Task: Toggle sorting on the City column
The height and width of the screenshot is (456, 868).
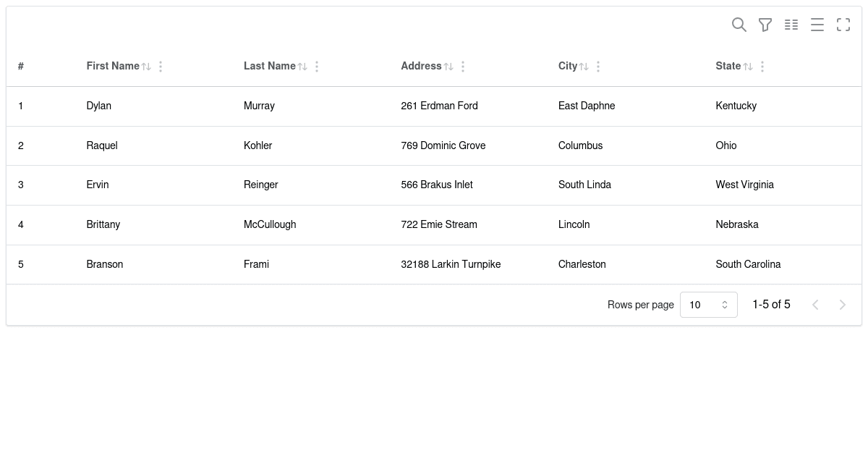Action: coord(584,66)
